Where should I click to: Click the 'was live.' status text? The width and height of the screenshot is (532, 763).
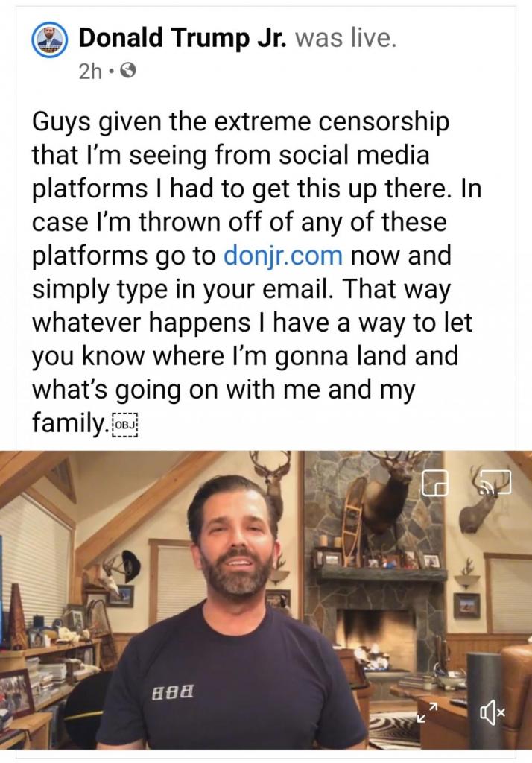pos(346,38)
